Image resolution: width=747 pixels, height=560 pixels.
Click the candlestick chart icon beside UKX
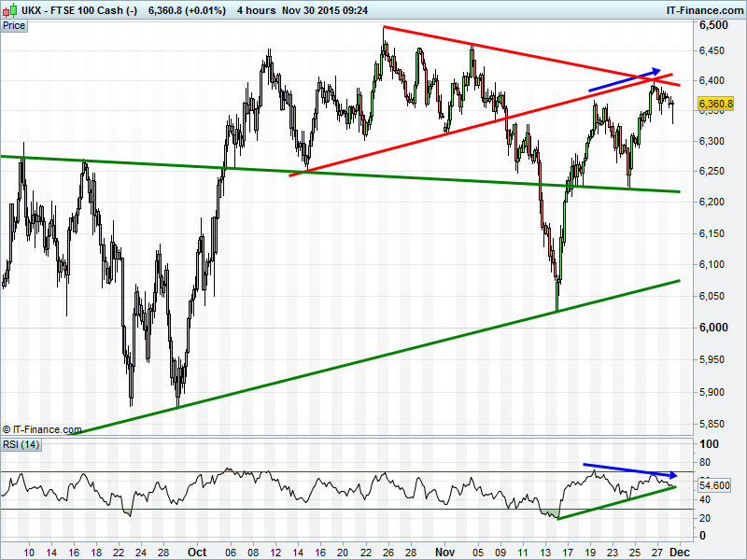[x=10, y=10]
